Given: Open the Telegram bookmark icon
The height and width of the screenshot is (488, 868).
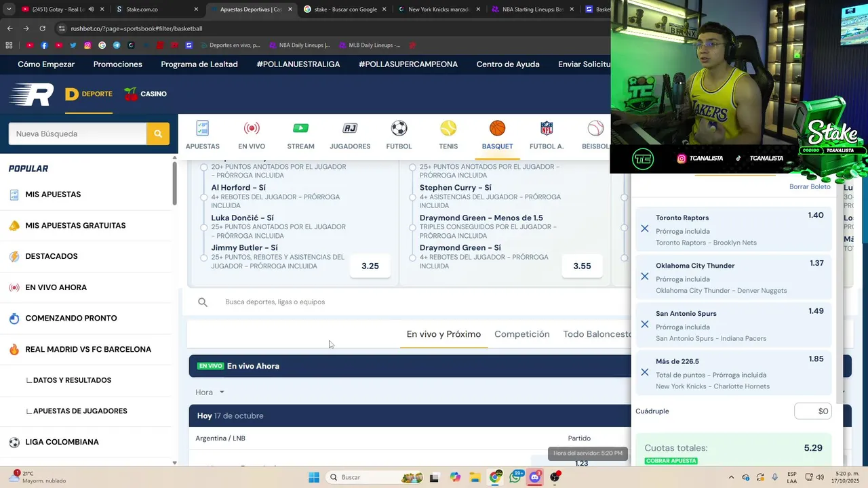Looking at the screenshot, I should [x=117, y=45].
